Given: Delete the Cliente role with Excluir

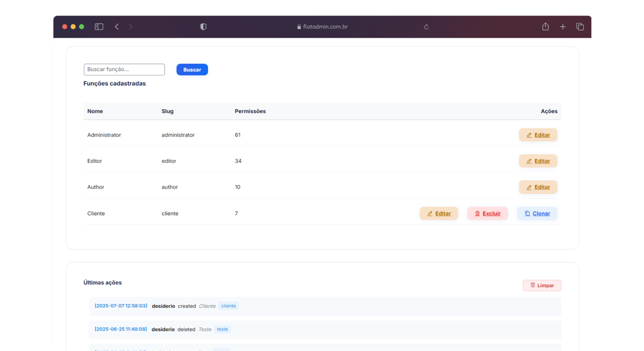Looking at the screenshot, I should tap(487, 213).
